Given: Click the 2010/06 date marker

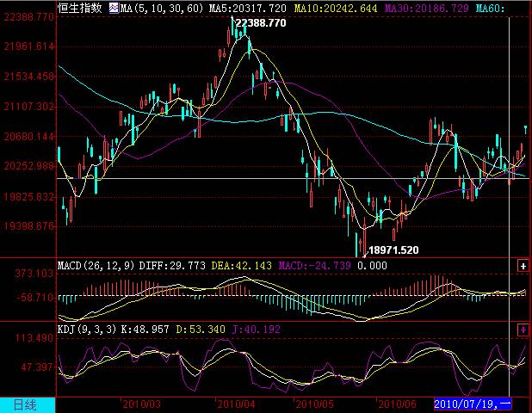Looking at the screenshot, I should tap(397, 404).
